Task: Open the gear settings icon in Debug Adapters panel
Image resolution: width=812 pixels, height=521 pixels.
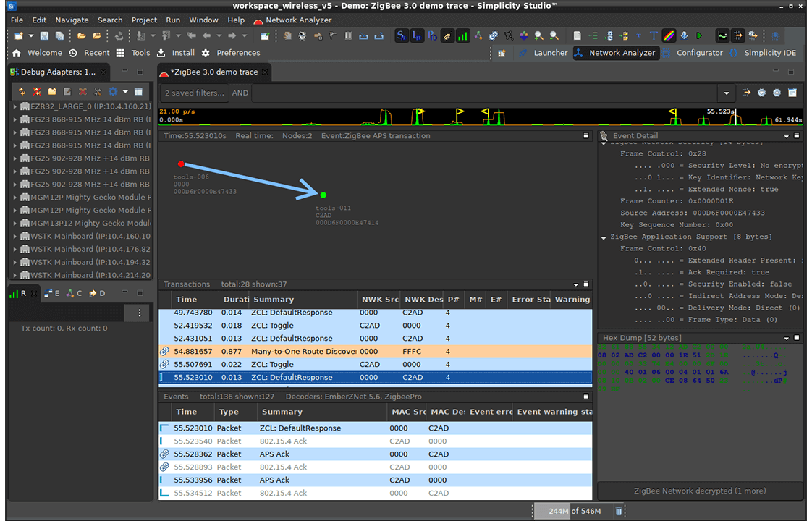Action: [x=112, y=92]
